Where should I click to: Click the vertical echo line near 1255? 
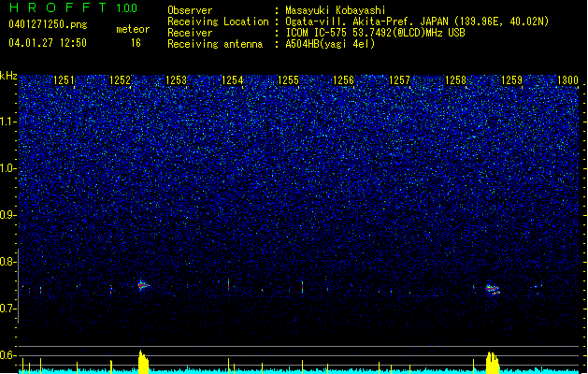302,286
